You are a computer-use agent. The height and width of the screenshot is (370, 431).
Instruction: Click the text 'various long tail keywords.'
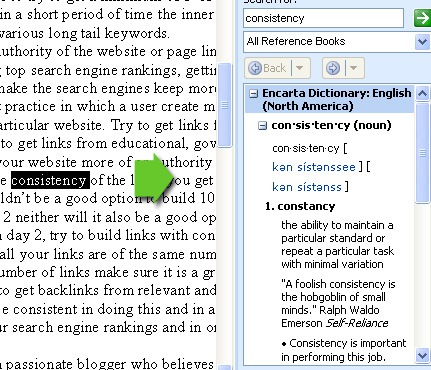pos(84,33)
